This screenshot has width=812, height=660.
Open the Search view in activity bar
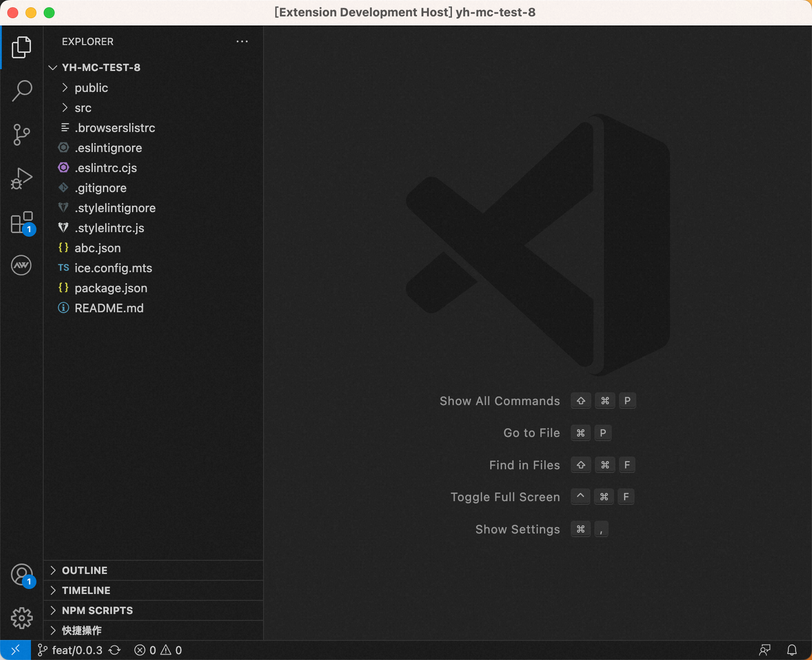click(x=21, y=91)
